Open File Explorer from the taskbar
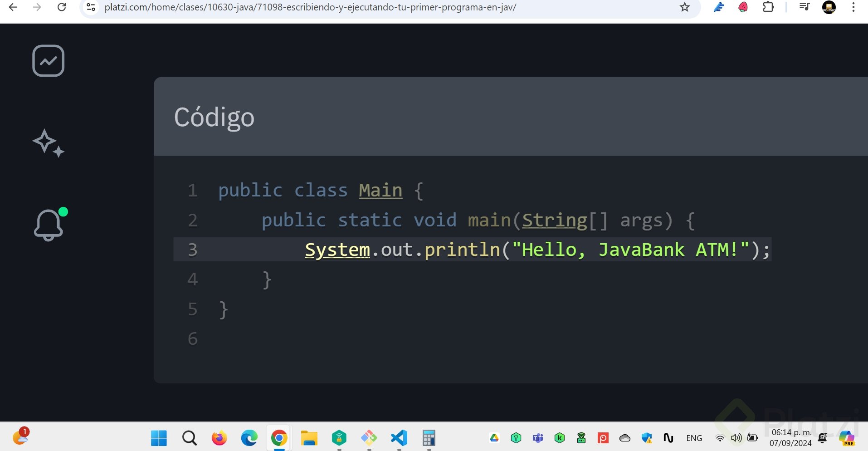868x451 pixels. point(309,438)
